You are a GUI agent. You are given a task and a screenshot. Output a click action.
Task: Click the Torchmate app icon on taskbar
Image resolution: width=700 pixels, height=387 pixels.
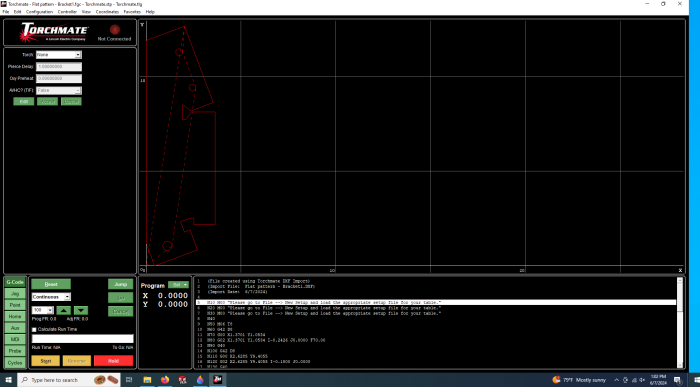(217, 380)
